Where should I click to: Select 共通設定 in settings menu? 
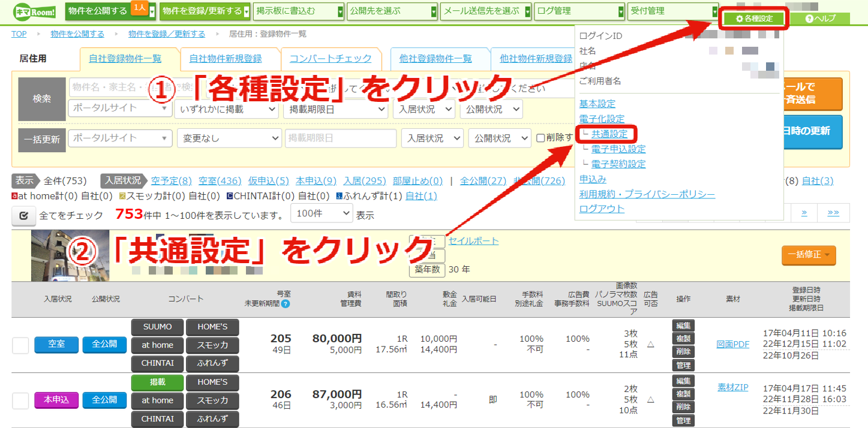pyautogui.click(x=609, y=134)
